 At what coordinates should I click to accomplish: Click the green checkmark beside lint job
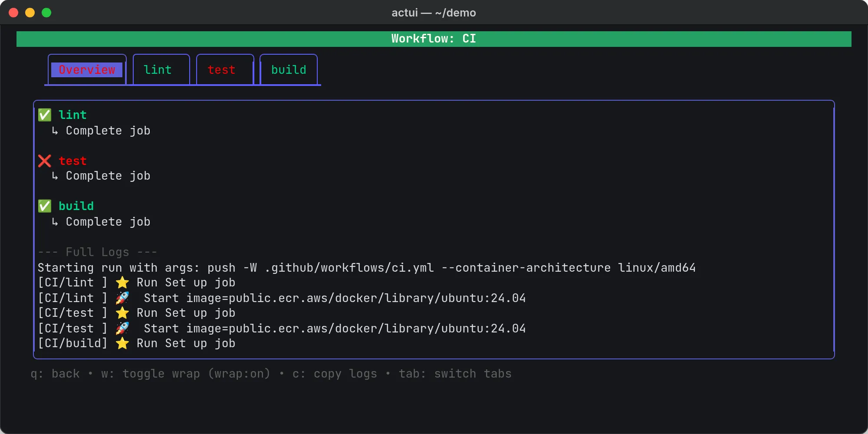point(45,115)
